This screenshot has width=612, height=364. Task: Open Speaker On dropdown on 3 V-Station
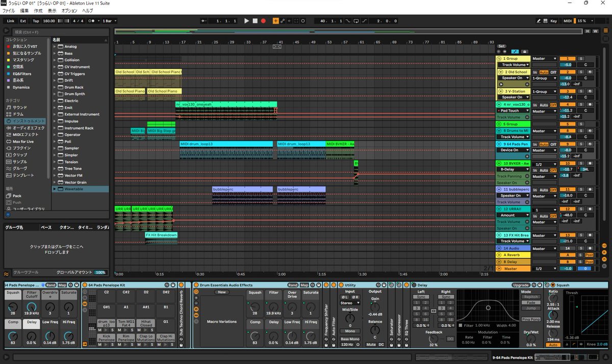(515, 97)
